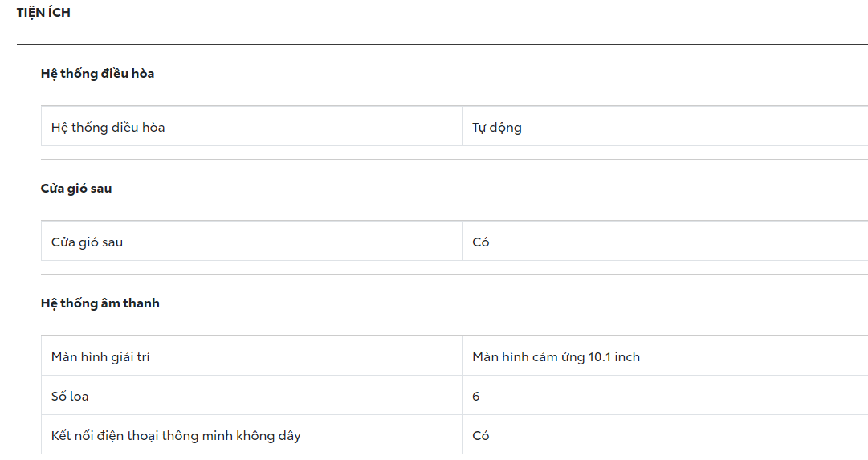This screenshot has width=868, height=460.
Task: Click the Kết nối điện thoại thông minh không dây label
Action: point(176,436)
